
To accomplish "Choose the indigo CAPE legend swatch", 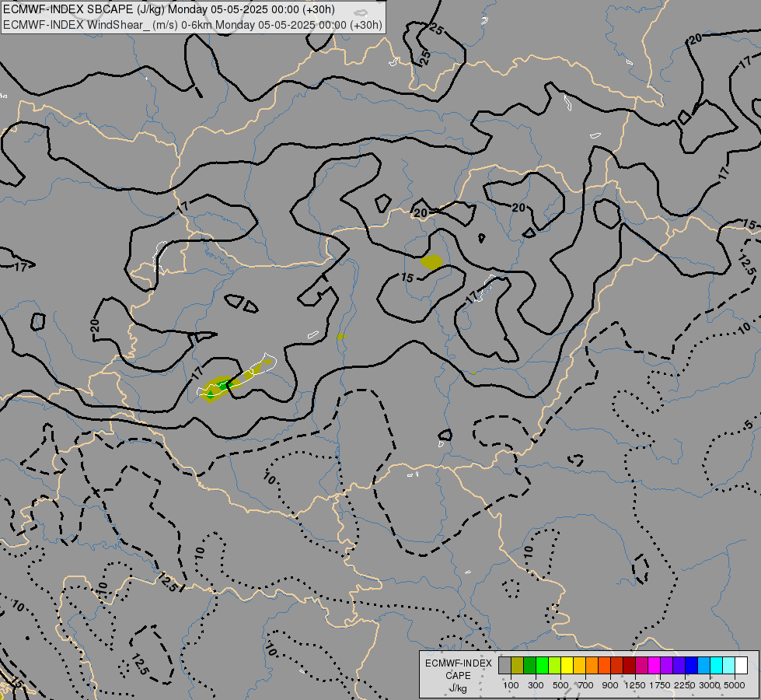I will point(679,665).
